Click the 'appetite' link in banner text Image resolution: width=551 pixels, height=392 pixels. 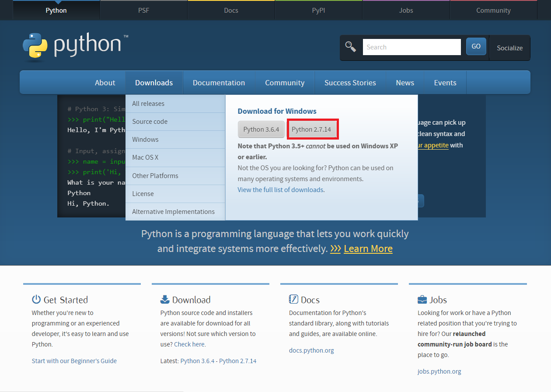(433, 145)
